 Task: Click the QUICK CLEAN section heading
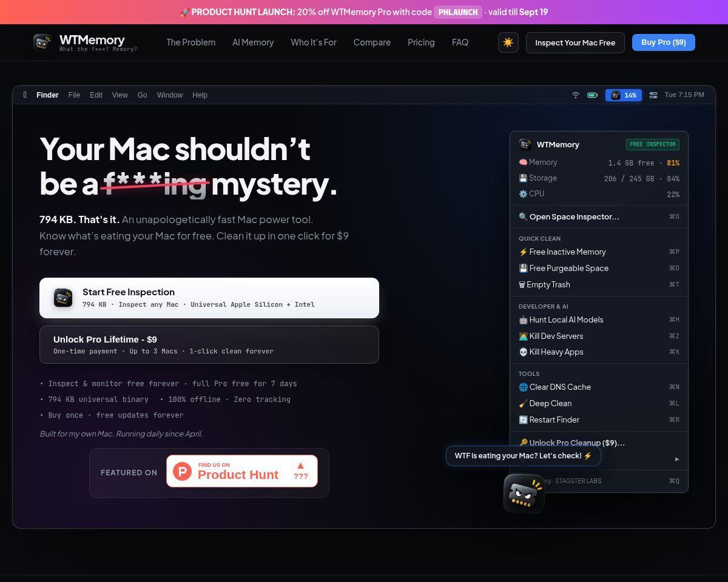[539, 239]
